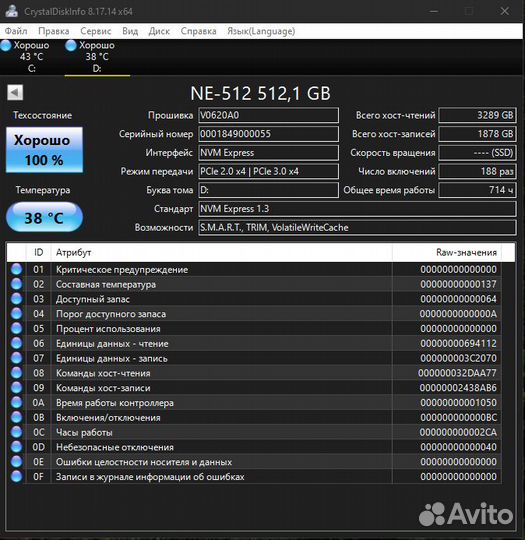Click the previous disk arrow icon

point(15,93)
